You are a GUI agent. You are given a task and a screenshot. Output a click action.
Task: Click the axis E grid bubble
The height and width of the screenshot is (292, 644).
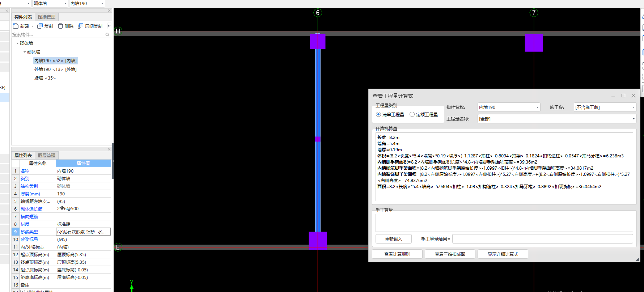[118, 247]
